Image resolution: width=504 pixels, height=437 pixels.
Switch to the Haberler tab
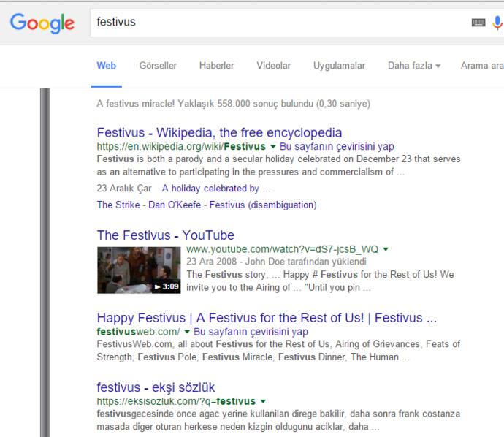pyautogui.click(x=217, y=66)
